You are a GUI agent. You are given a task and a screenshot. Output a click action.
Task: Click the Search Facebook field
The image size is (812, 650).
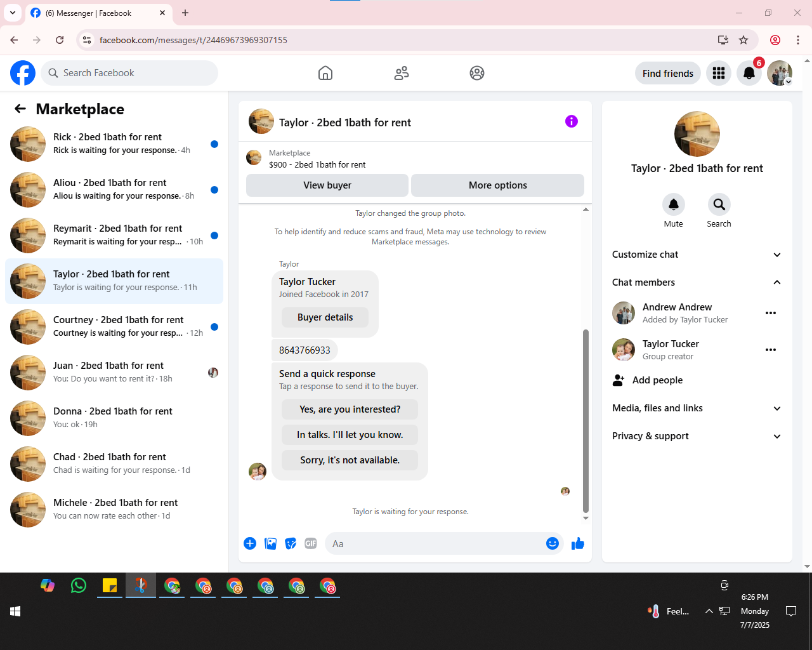coord(129,73)
